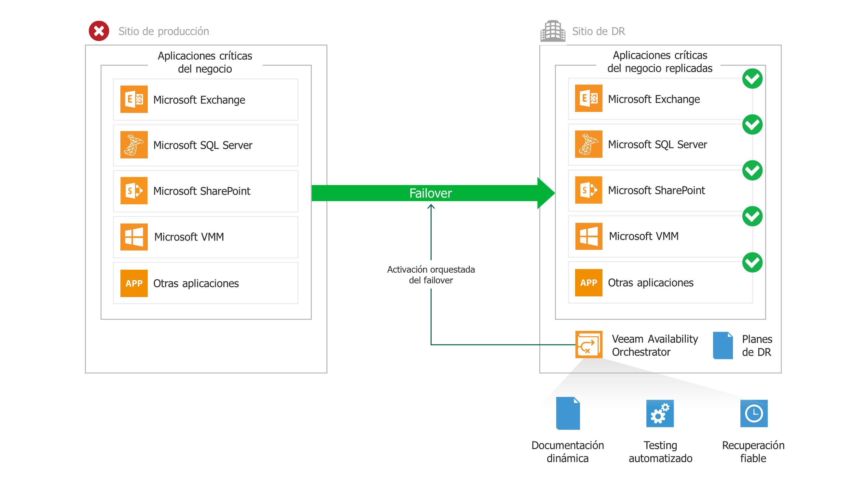Viewport: 868px width, 488px height.
Task: Click green checkmark above replicated Otras aplicaciones
Action: point(752,262)
